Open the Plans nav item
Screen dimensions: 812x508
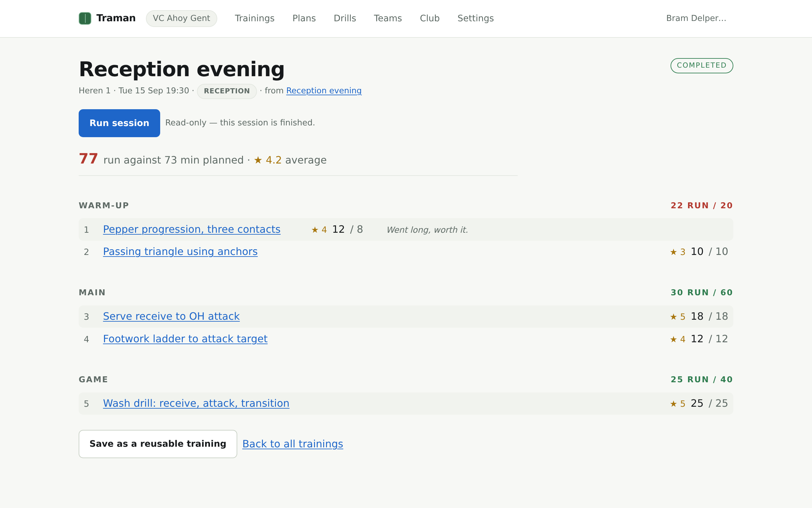[x=304, y=18]
